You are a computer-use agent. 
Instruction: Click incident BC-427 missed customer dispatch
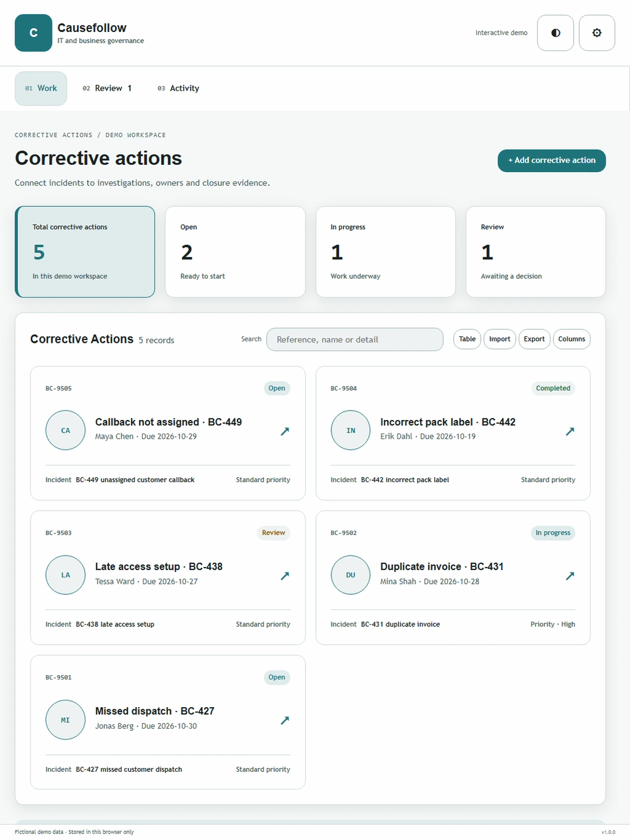129,769
